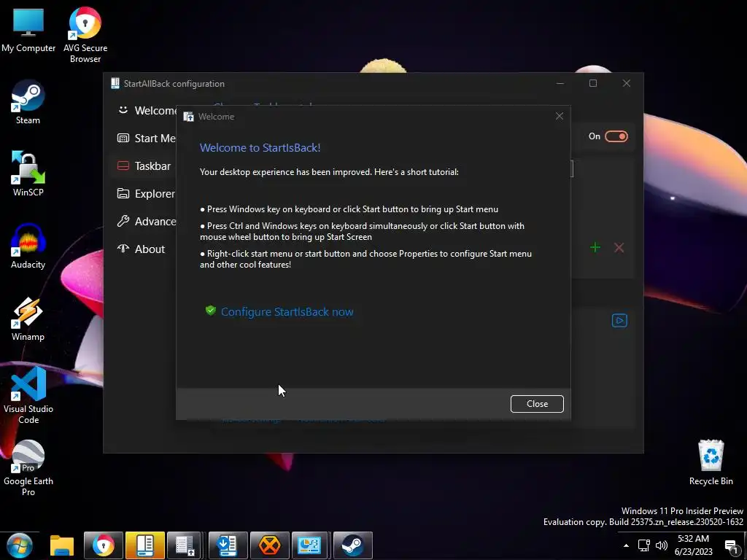The height and width of the screenshot is (560, 747).
Task: Select the Explorer section
Action: click(146, 193)
